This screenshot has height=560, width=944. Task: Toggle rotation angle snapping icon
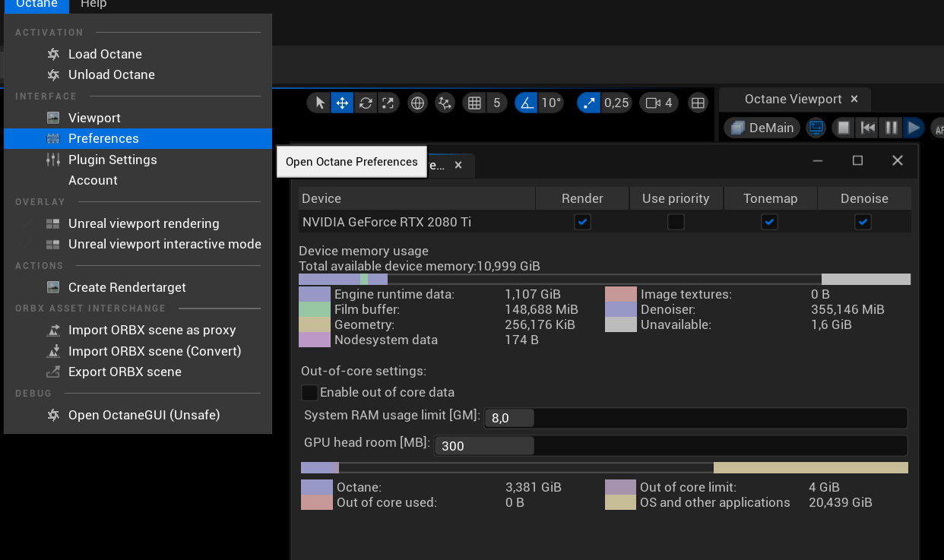point(527,103)
